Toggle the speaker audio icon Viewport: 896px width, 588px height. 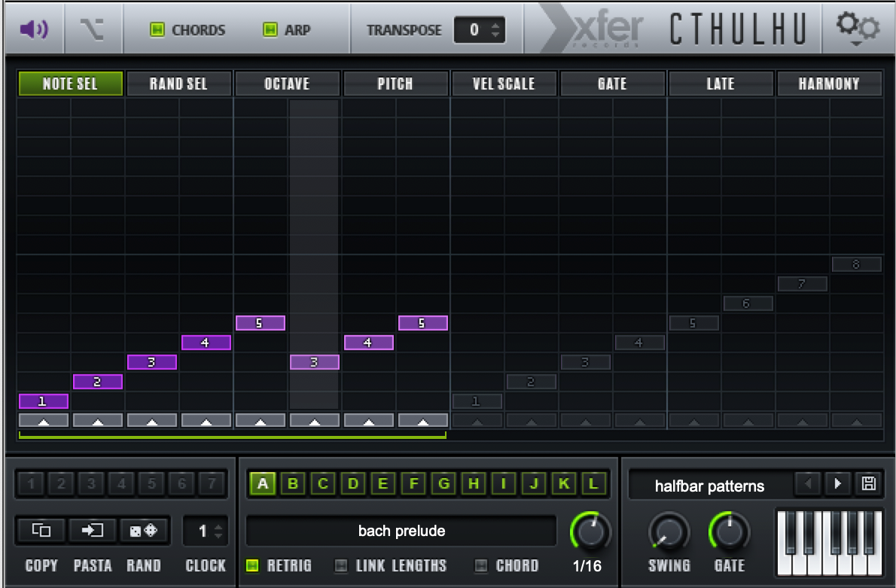(35, 29)
